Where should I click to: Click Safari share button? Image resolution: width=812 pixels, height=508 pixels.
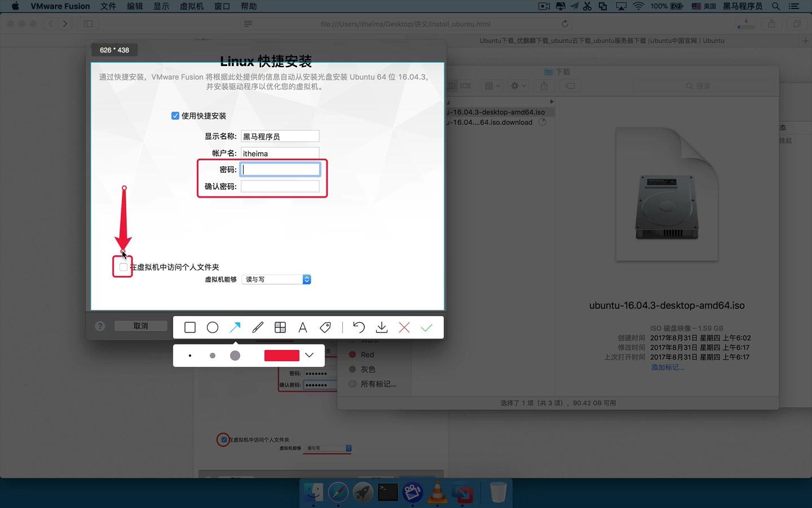[x=771, y=24]
